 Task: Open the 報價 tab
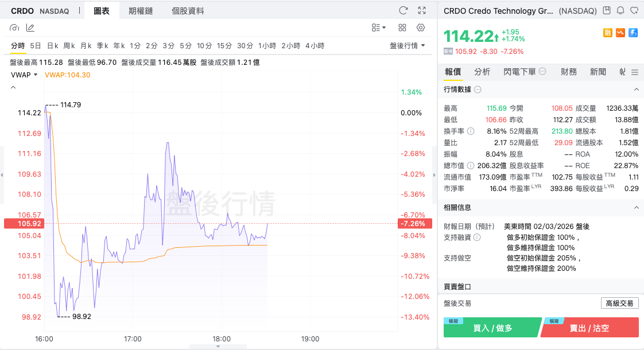pyautogui.click(x=453, y=72)
